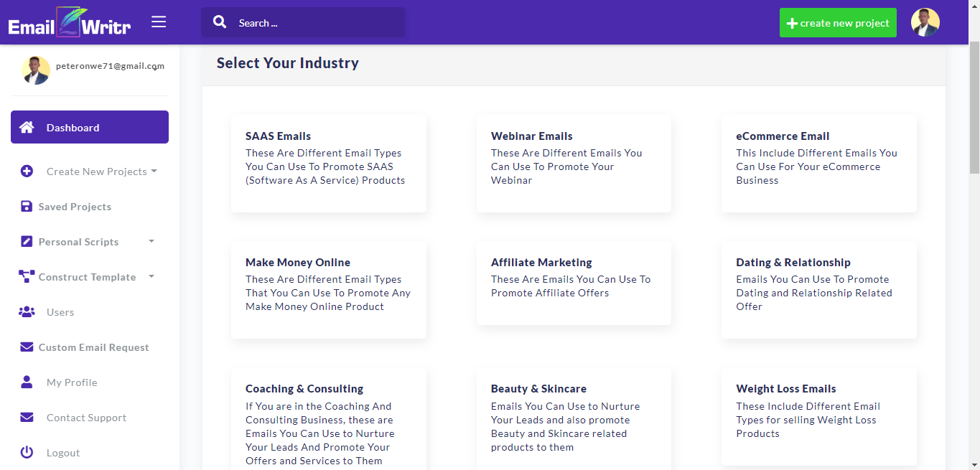Click the Dashboard home icon
The width and height of the screenshot is (980, 470).
point(27,128)
